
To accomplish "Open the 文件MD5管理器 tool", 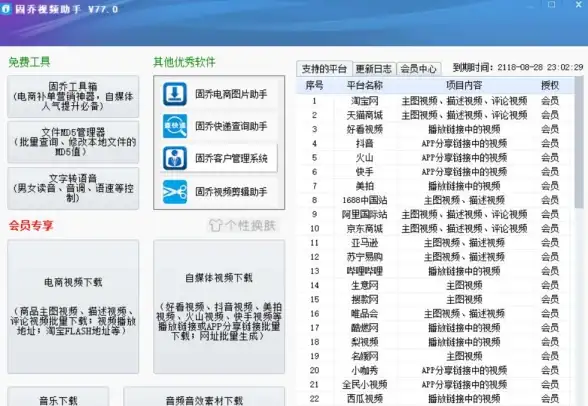I will click(73, 142).
